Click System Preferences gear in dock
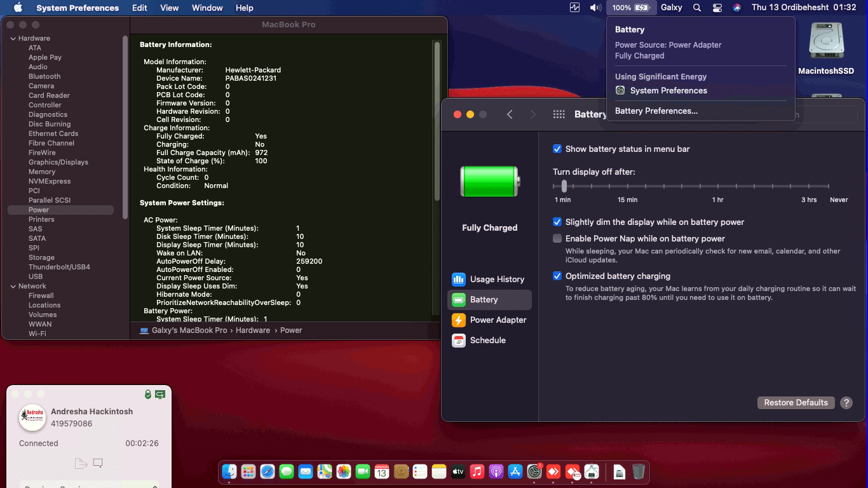 click(534, 471)
